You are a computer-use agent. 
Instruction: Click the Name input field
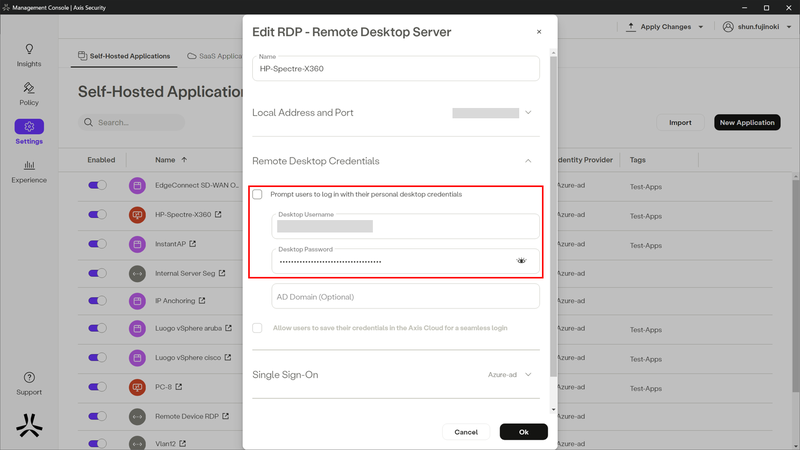pyautogui.click(x=395, y=68)
